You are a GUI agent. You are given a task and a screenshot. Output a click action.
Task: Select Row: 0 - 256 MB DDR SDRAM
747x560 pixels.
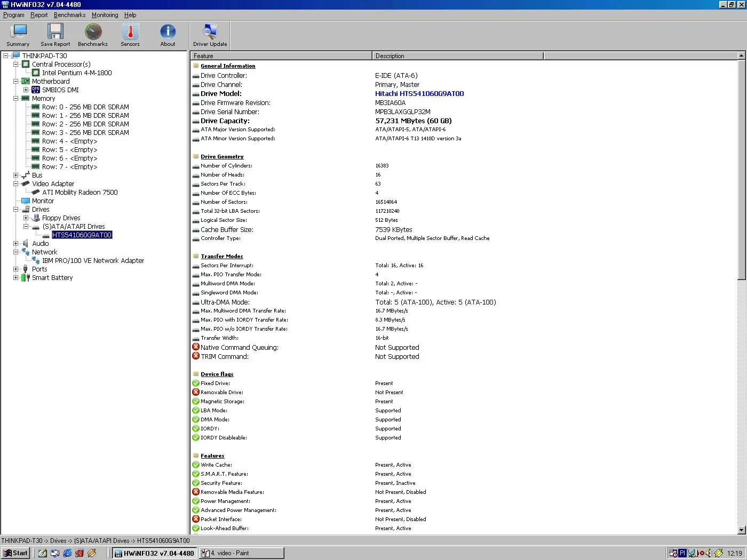pos(85,107)
